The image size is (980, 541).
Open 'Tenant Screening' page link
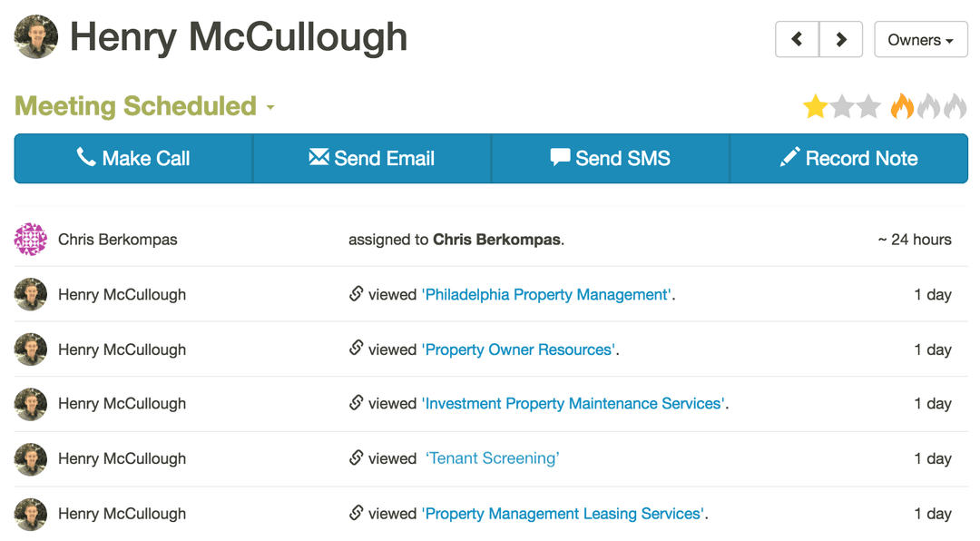click(x=493, y=458)
